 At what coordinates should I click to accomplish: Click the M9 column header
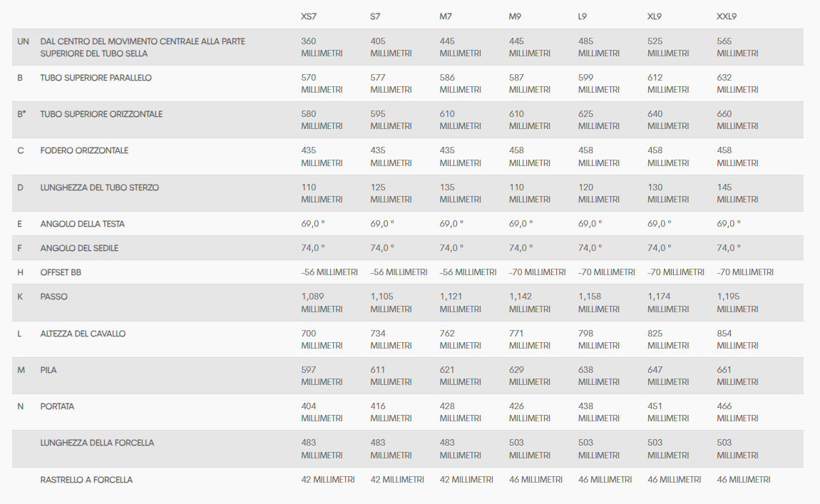click(516, 16)
